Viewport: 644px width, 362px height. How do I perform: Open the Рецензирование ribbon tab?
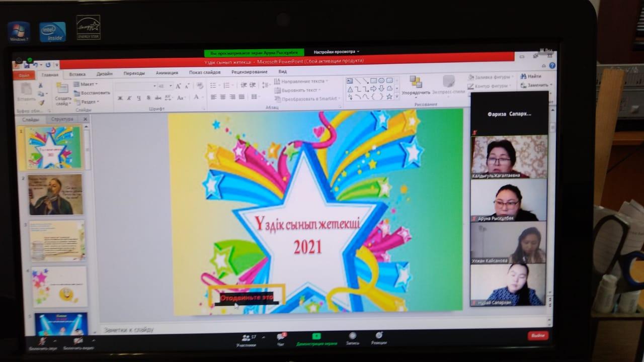coord(250,72)
